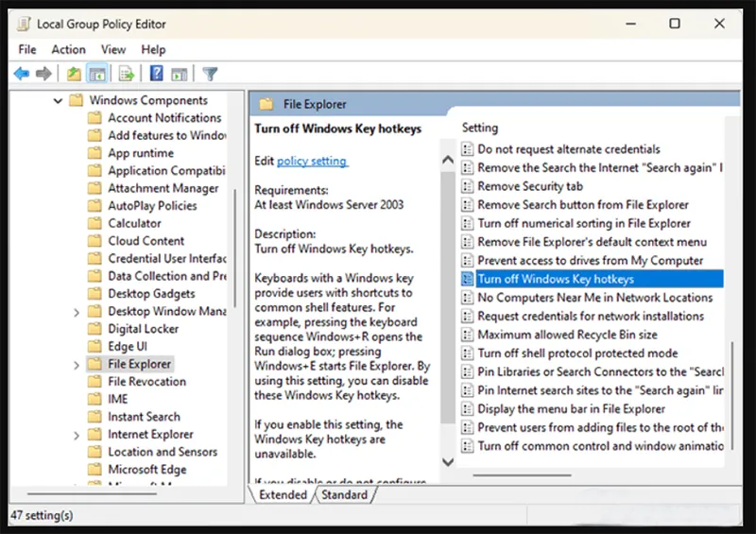Select Request credentials for network installations

point(591,316)
